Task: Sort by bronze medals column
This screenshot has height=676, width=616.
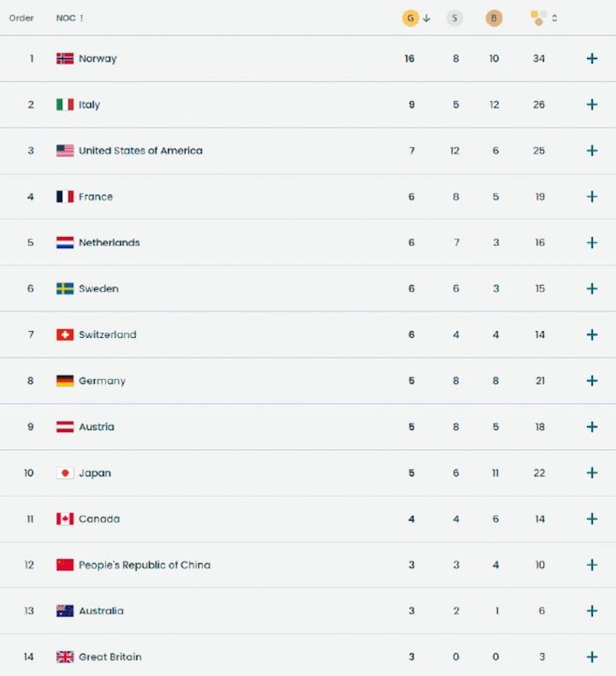Action: tap(494, 18)
